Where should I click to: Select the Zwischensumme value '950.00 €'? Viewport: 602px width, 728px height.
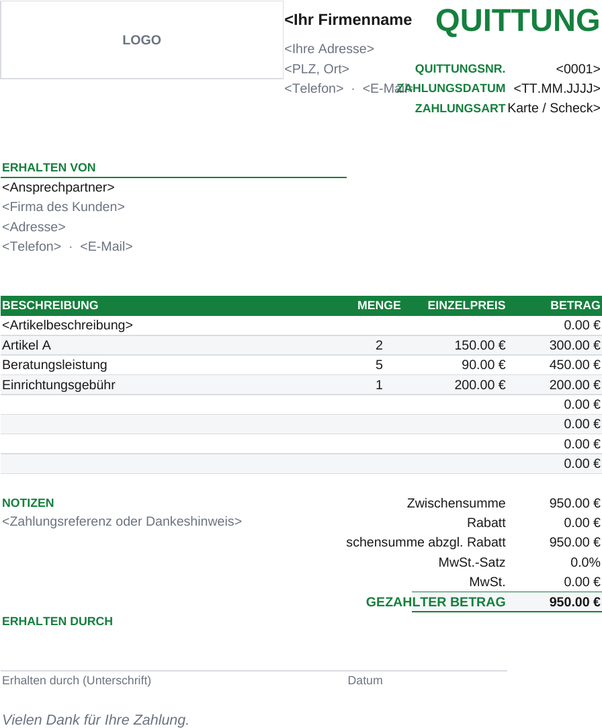[575, 503]
